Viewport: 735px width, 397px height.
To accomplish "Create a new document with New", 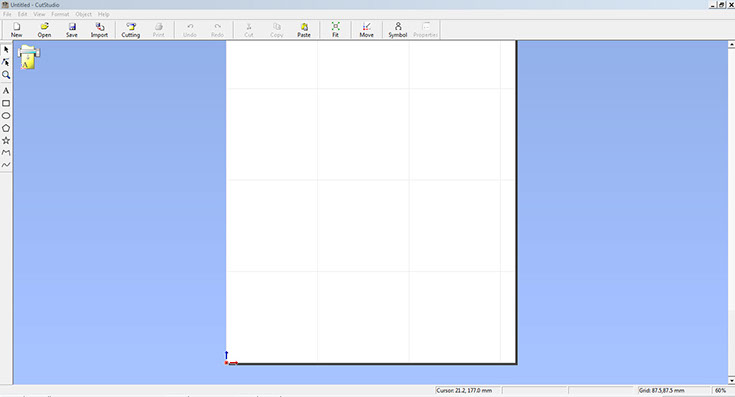I will pos(16,30).
